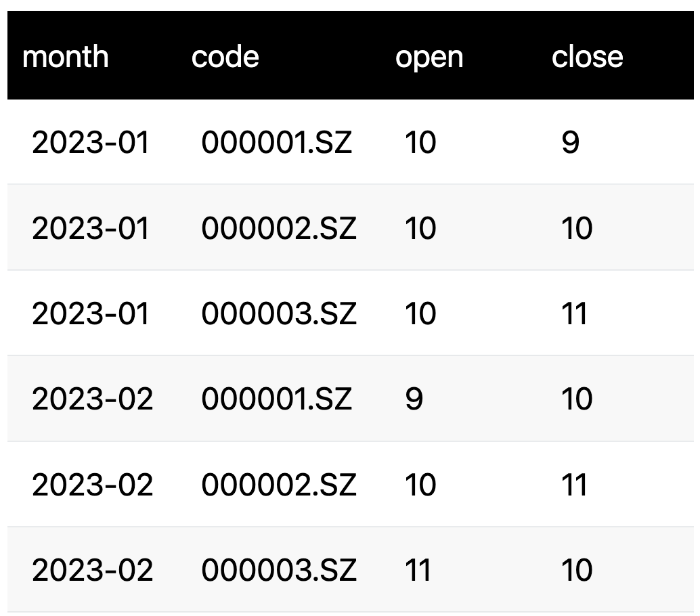Click close value 9 for 2023-01 000001.SZ

(570, 143)
